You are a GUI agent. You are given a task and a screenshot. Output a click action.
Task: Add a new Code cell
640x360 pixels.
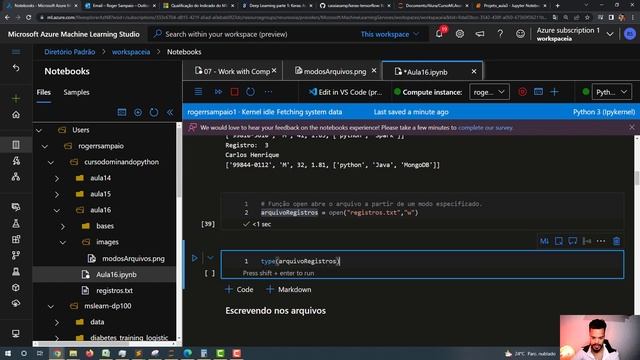pos(239,289)
